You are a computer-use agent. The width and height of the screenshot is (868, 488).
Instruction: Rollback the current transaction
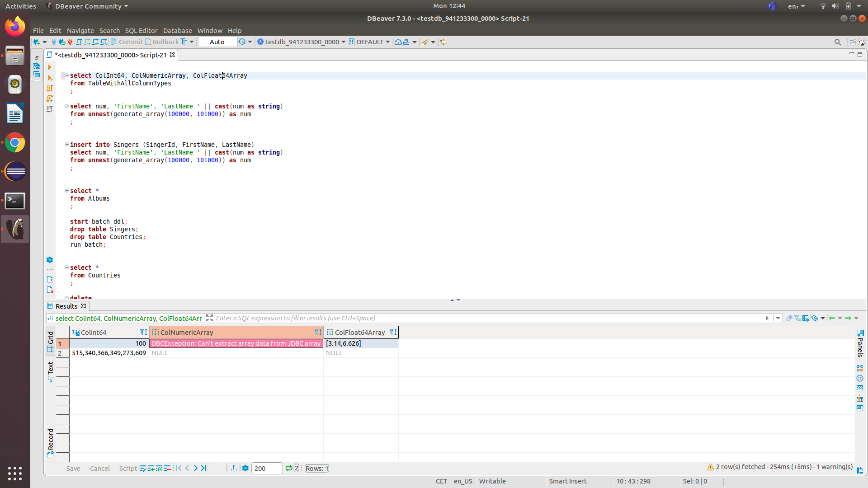coord(166,42)
